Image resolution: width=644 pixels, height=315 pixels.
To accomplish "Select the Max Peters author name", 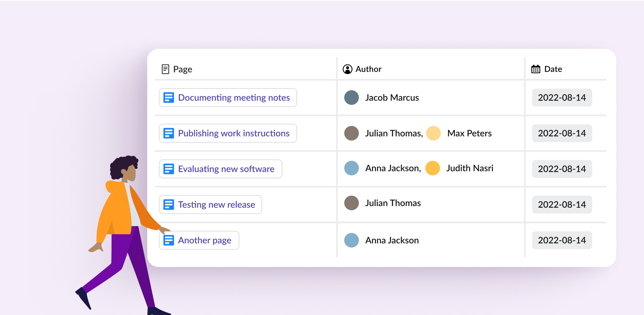I will 470,133.
